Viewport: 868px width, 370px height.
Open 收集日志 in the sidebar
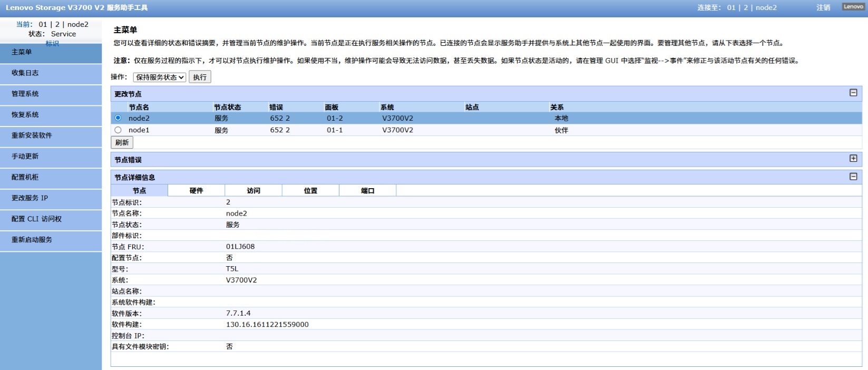click(51, 73)
